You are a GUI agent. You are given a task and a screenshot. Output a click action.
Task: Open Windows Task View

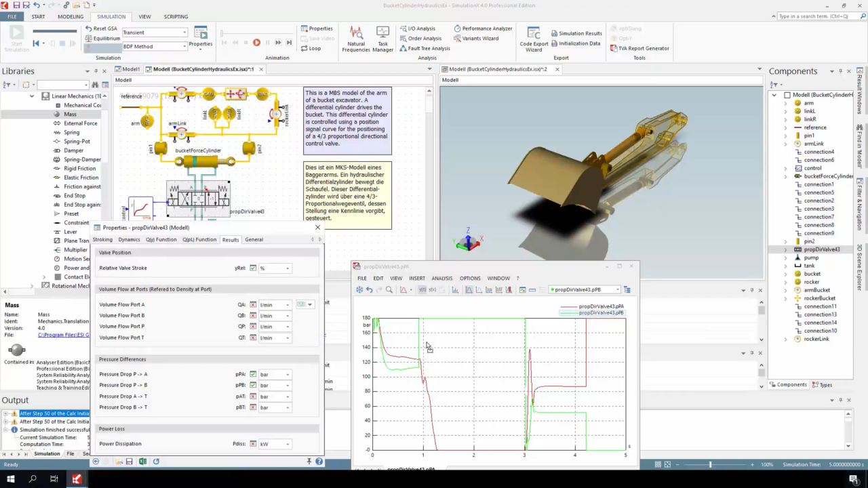coord(54,479)
